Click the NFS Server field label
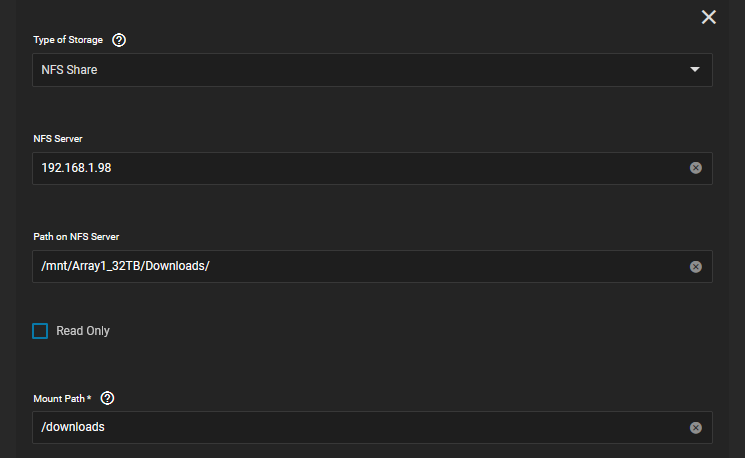 point(58,139)
